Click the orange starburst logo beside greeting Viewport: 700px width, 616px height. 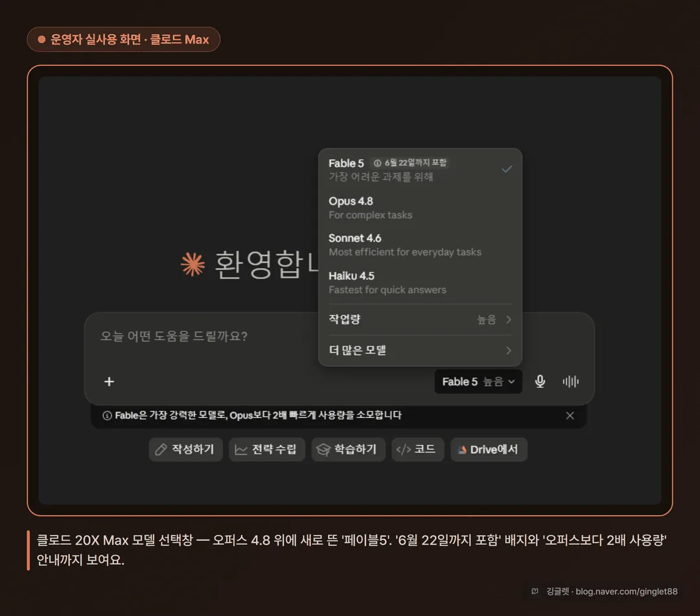[193, 264]
